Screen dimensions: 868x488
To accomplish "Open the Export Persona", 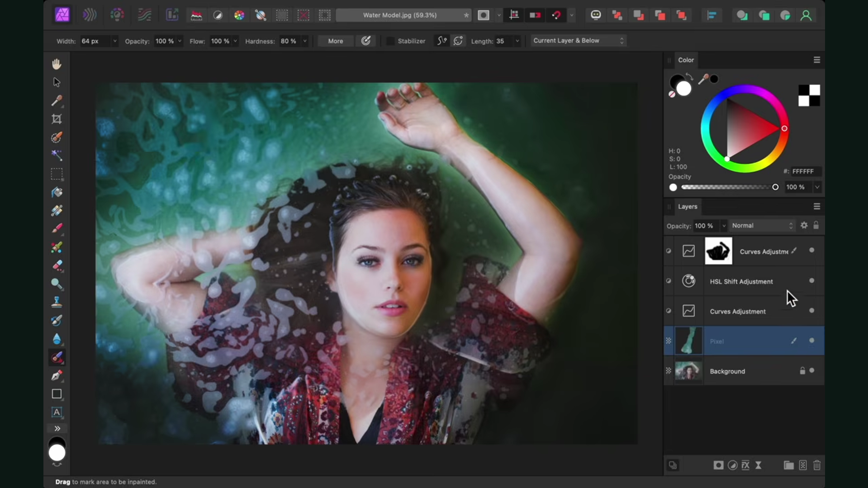I will click(172, 15).
